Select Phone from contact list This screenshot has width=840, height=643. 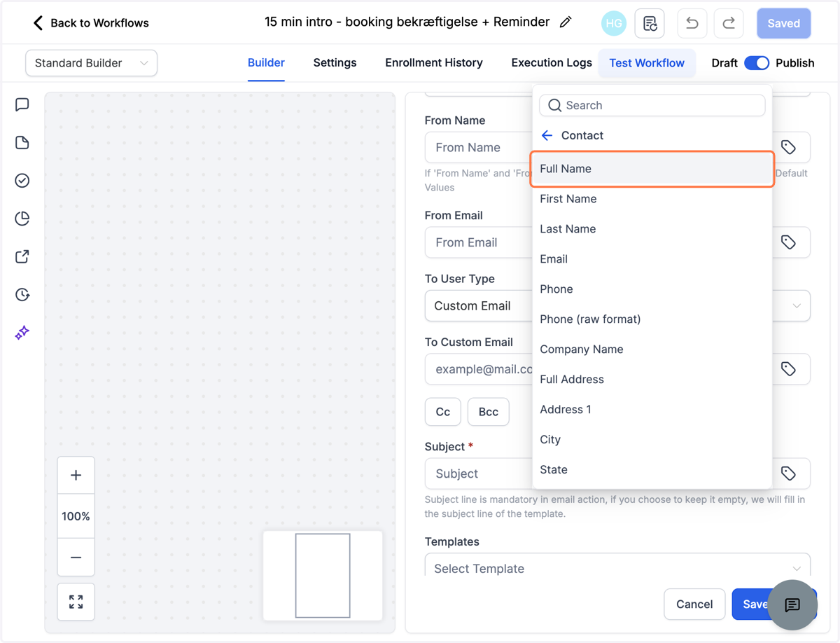pos(652,289)
